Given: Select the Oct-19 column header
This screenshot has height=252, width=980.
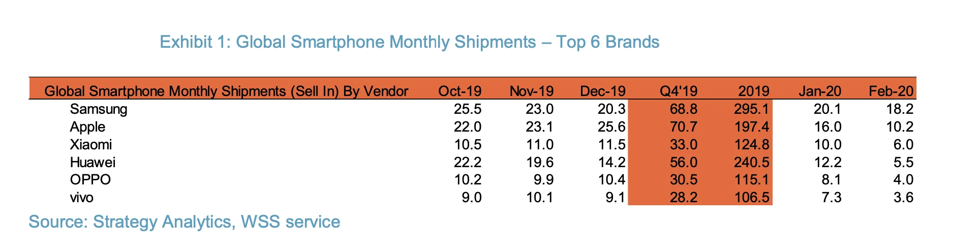Looking at the screenshot, I should pos(460,91).
